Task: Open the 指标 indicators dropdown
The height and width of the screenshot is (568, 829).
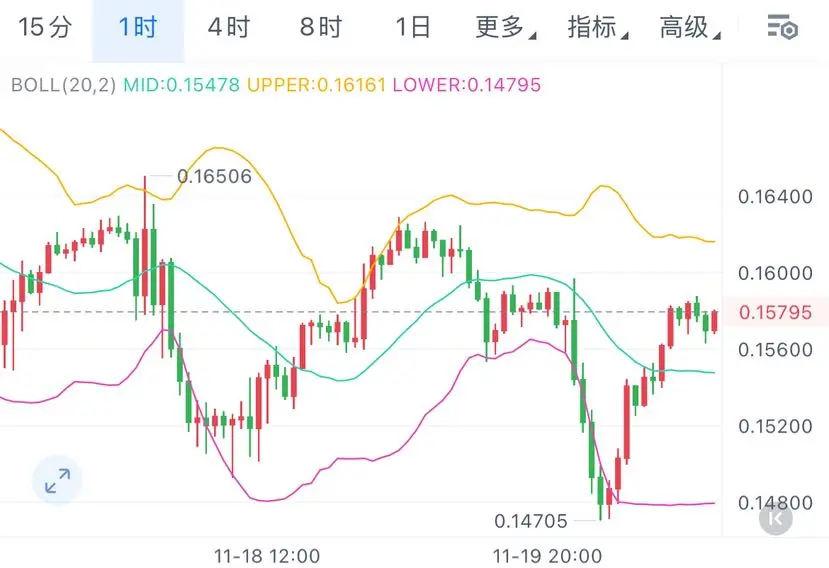Action: pyautogui.click(x=597, y=28)
